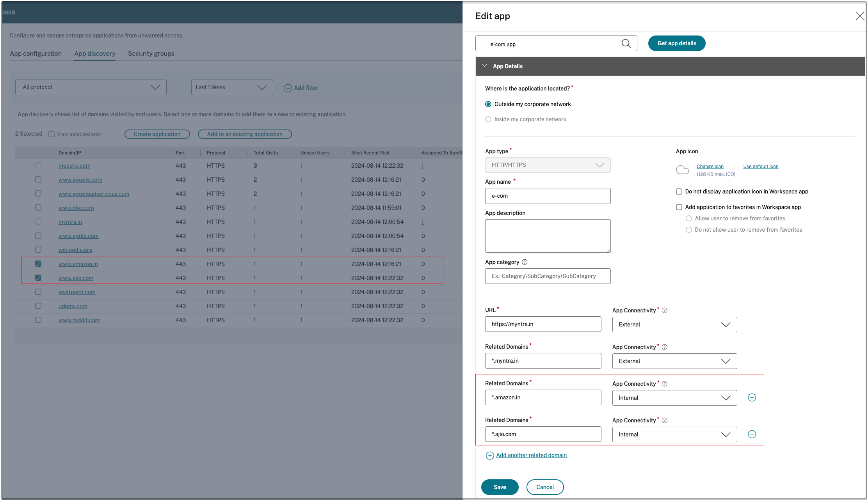This screenshot has height=500, width=868.
Task: Click the help icon beside URL App Connectivity
Action: pyautogui.click(x=665, y=310)
